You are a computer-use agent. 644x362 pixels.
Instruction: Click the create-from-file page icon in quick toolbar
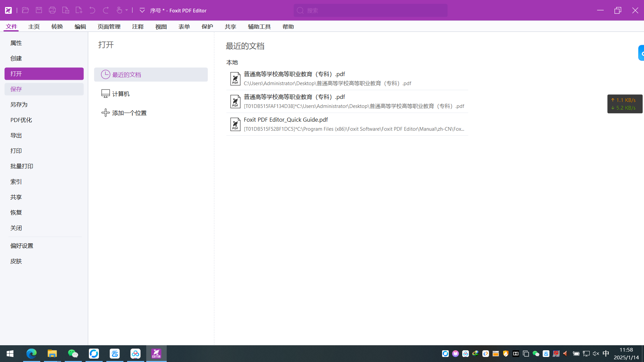pos(66,10)
